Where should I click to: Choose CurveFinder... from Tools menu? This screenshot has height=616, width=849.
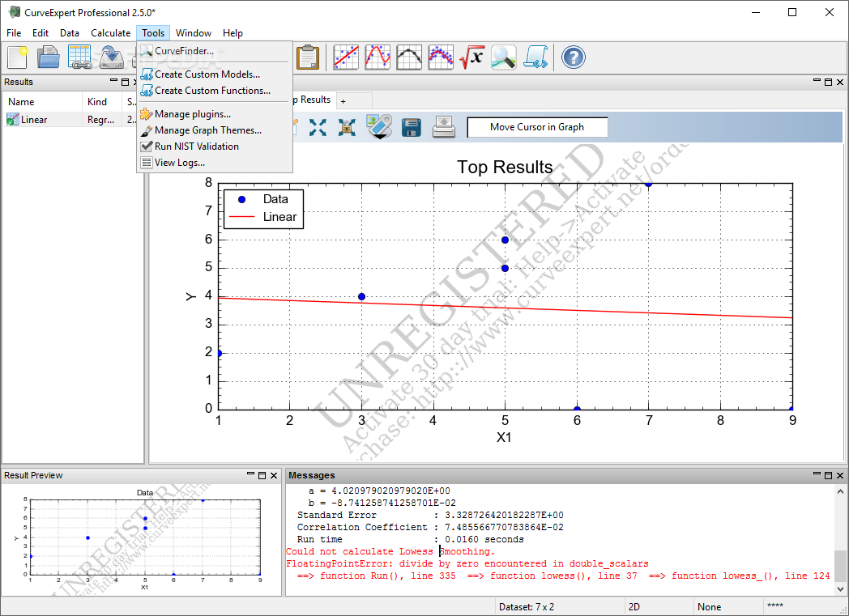pyautogui.click(x=215, y=51)
